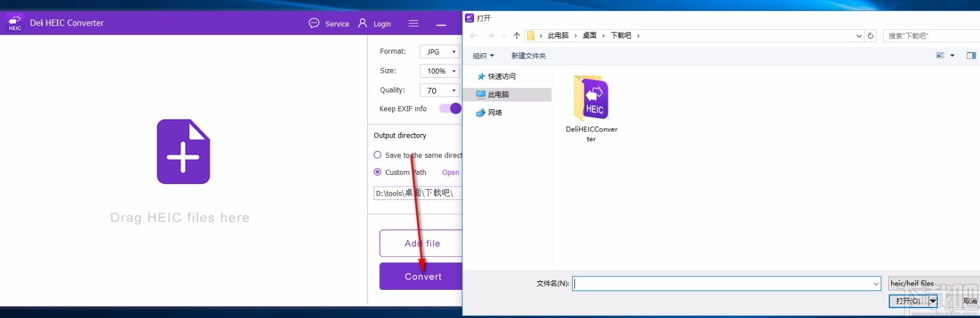Click the search 下载吧 field
The height and width of the screenshot is (318, 980).
click(932, 36)
